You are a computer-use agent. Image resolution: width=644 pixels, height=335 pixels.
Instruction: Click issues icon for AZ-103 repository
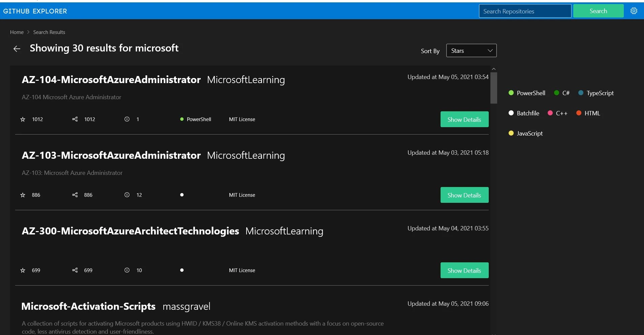127,195
